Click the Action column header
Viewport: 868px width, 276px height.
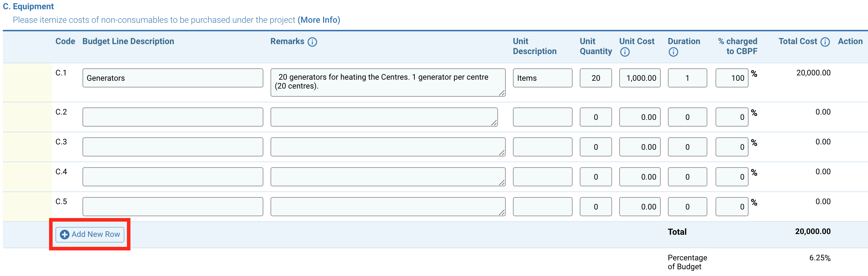850,41
